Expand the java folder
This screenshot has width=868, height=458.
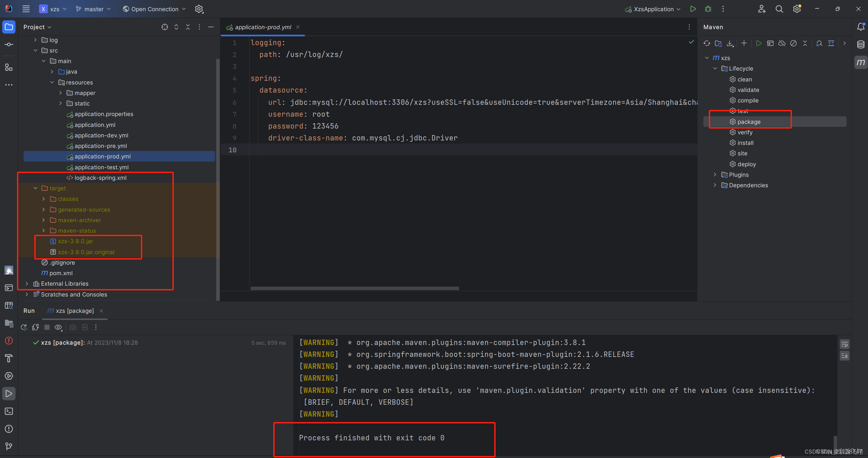[52, 72]
